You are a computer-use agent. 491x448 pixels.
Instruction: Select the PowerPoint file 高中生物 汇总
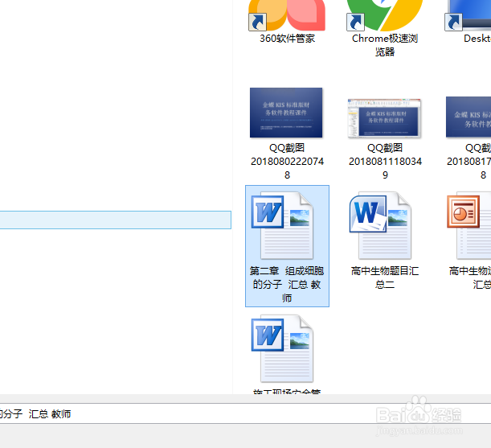(469, 226)
